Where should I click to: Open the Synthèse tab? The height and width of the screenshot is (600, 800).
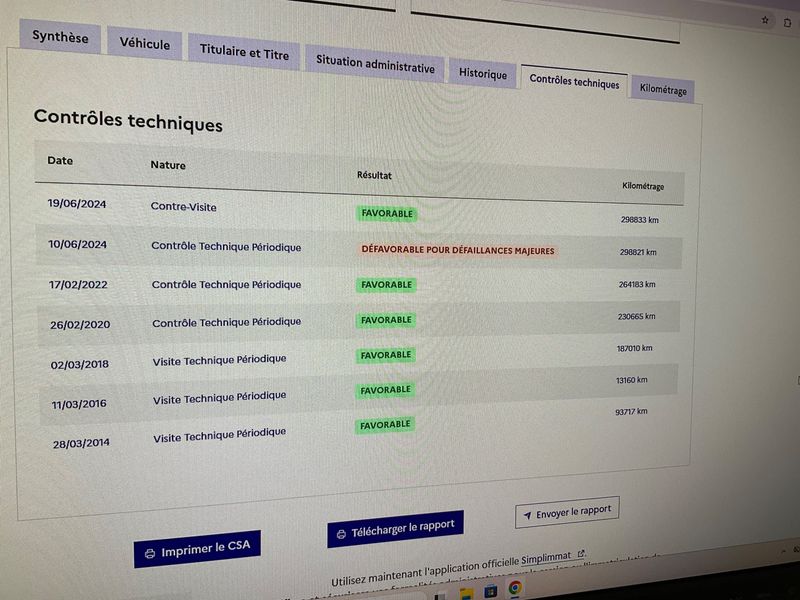tap(60, 36)
